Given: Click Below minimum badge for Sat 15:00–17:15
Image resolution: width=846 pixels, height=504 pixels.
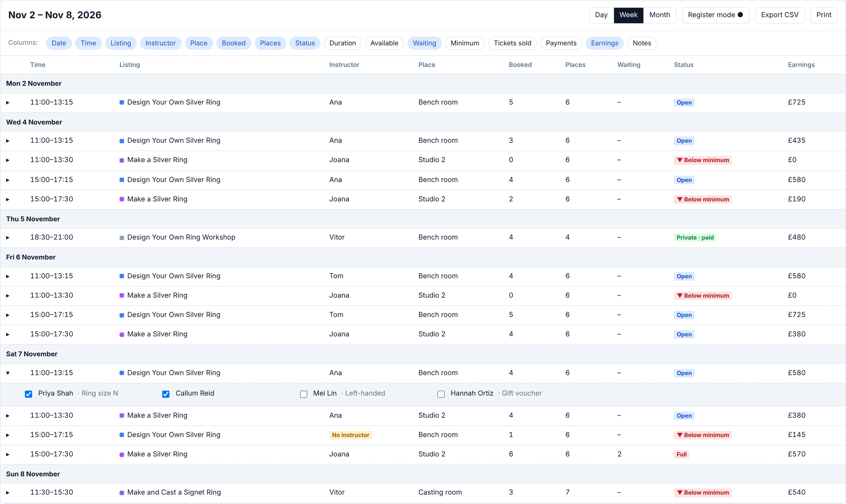Looking at the screenshot, I should click(703, 435).
